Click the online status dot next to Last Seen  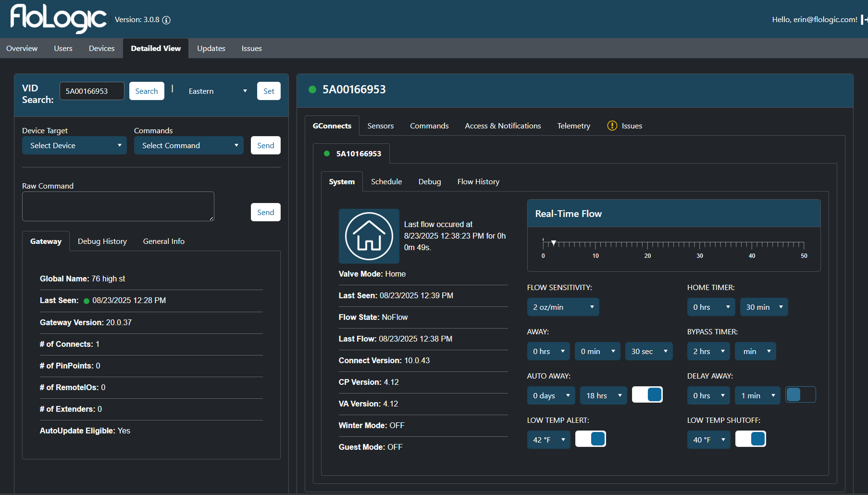86,300
